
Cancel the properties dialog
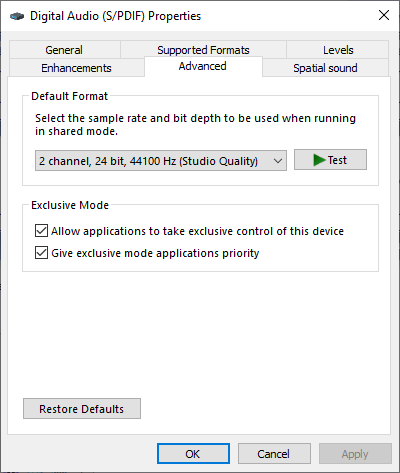274,454
